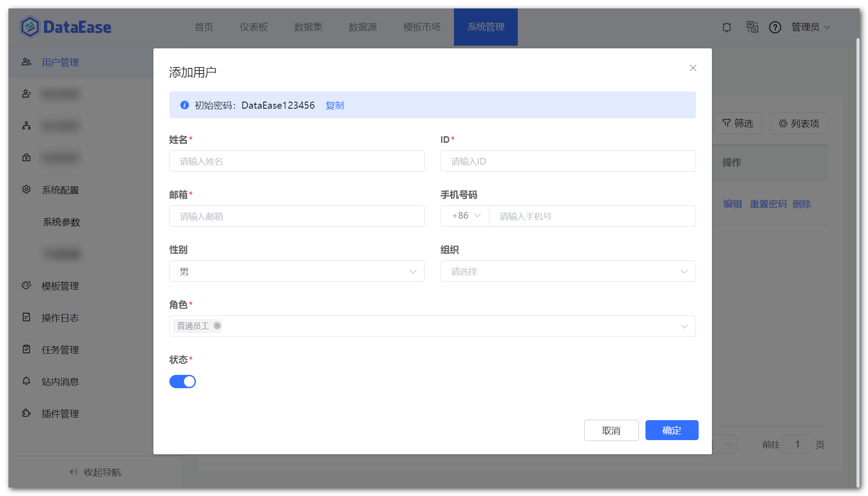
Task: Click 复制 to copy the initial password
Action: click(x=334, y=105)
